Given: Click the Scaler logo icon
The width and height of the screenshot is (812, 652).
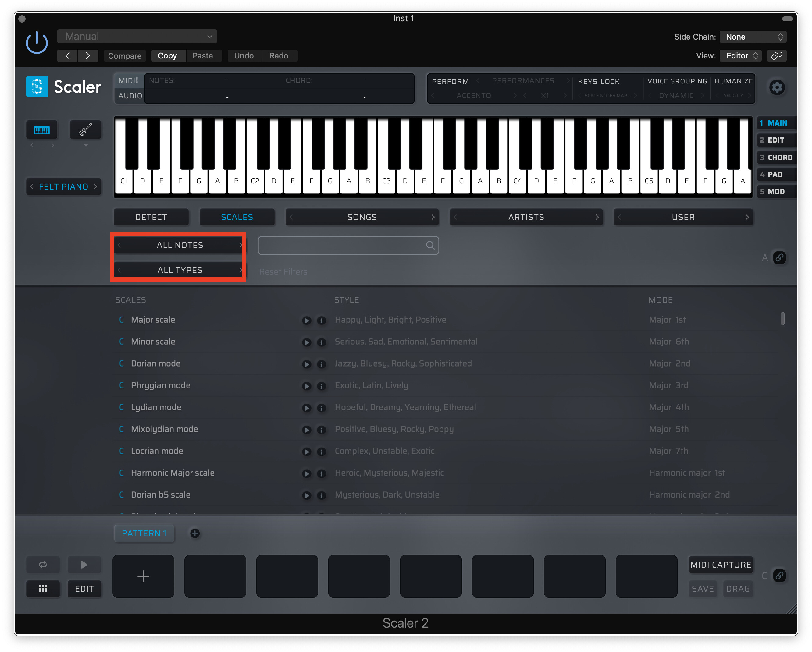Looking at the screenshot, I should 37,87.
